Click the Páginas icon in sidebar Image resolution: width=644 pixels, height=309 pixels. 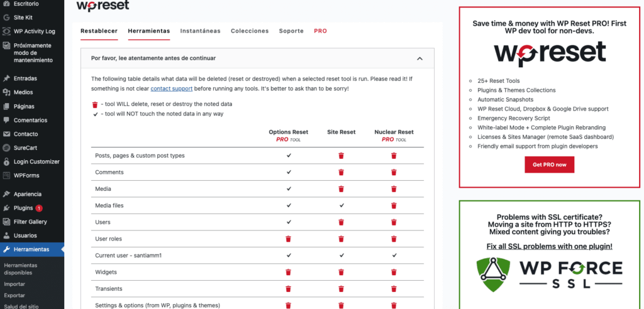coord(6,106)
